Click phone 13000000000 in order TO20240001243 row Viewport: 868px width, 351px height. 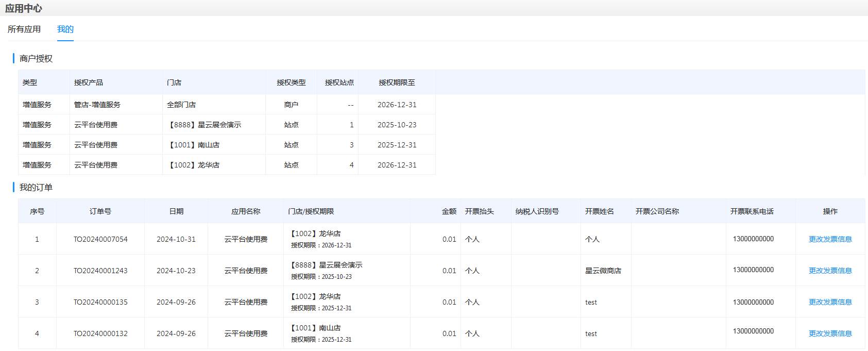coord(753,270)
